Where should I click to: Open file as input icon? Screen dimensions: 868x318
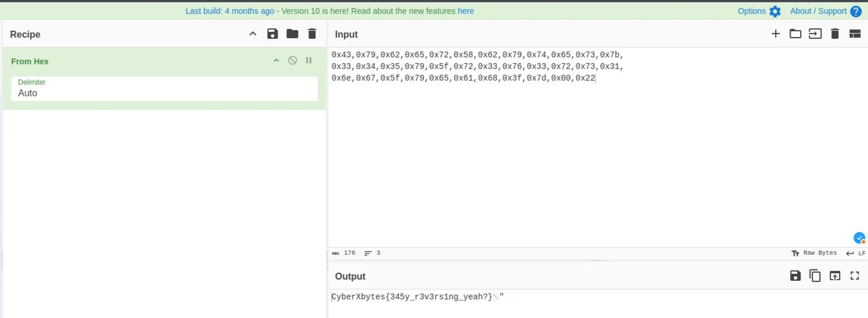(x=815, y=34)
